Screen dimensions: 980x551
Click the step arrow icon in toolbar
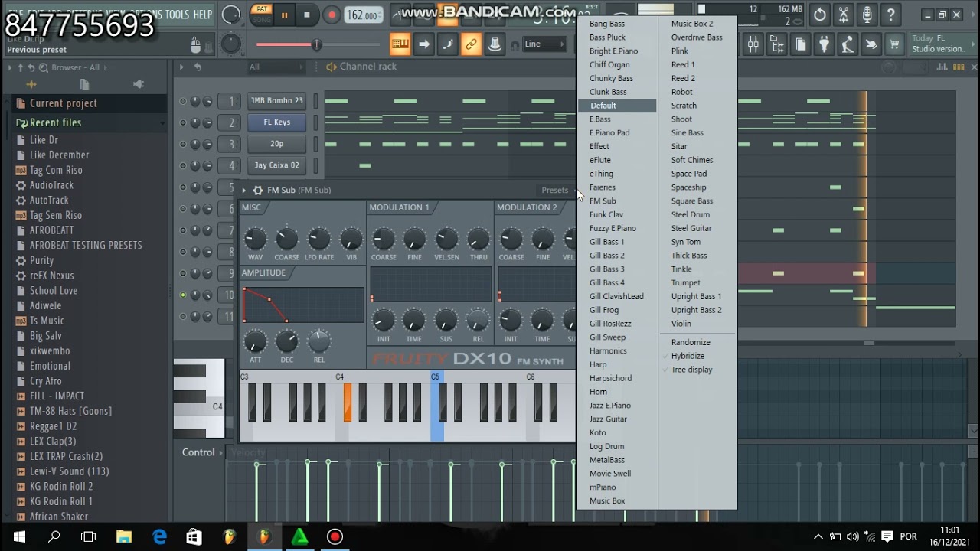click(423, 44)
